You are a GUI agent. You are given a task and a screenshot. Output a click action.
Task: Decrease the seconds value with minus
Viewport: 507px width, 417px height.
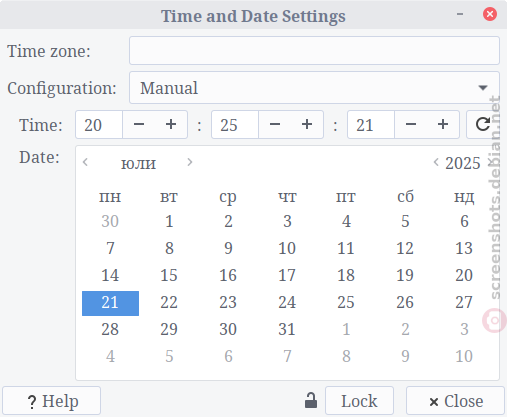pos(411,125)
